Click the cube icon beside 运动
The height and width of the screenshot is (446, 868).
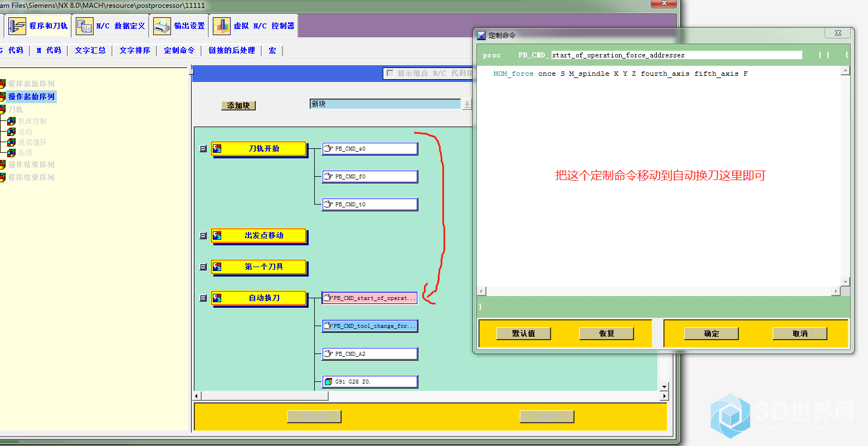point(11,132)
